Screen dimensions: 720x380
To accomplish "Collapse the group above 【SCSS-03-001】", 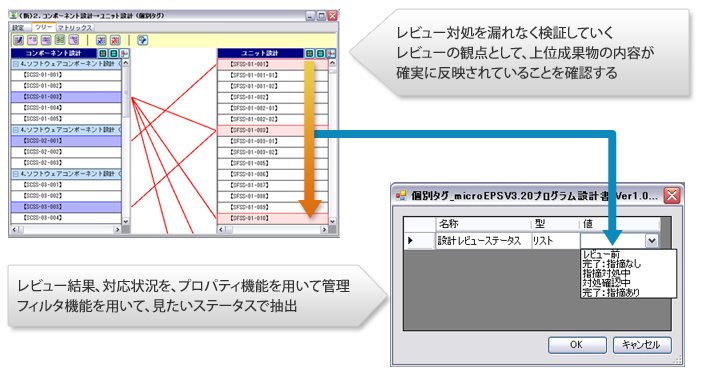I will 16,174.
